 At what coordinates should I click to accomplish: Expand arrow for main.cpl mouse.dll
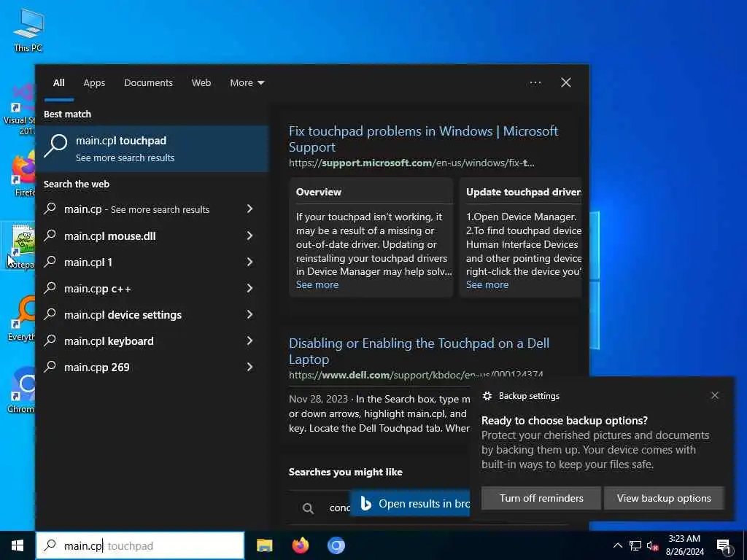tap(249, 236)
